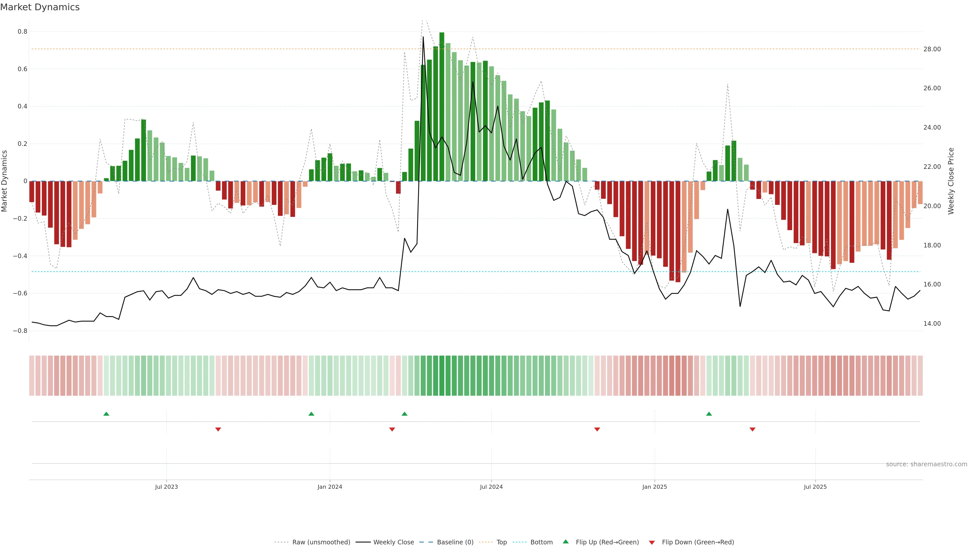Click the first red Flip Down triangle marker
This screenshot has width=980, height=551.
(x=218, y=429)
